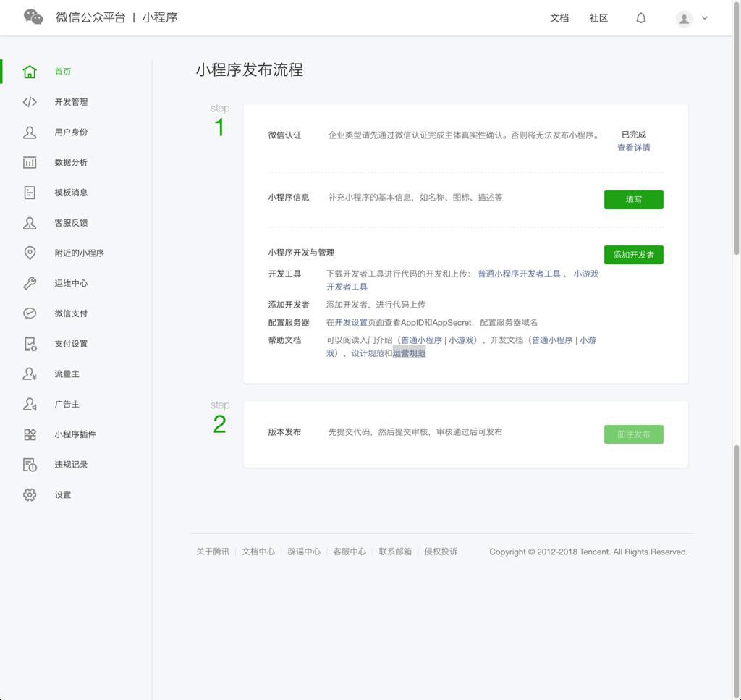Open the highlighted 运营规范 link
The image size is (741, 700).
410,353
